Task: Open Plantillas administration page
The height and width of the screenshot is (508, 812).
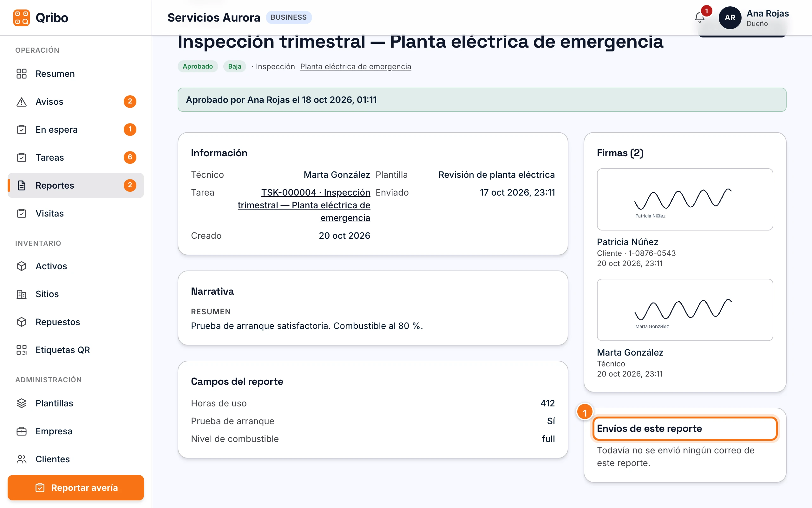Action: (76, 403)
